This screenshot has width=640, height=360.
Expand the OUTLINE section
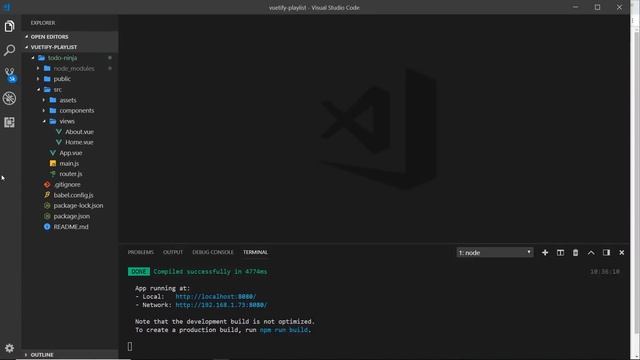coord(26,355)
